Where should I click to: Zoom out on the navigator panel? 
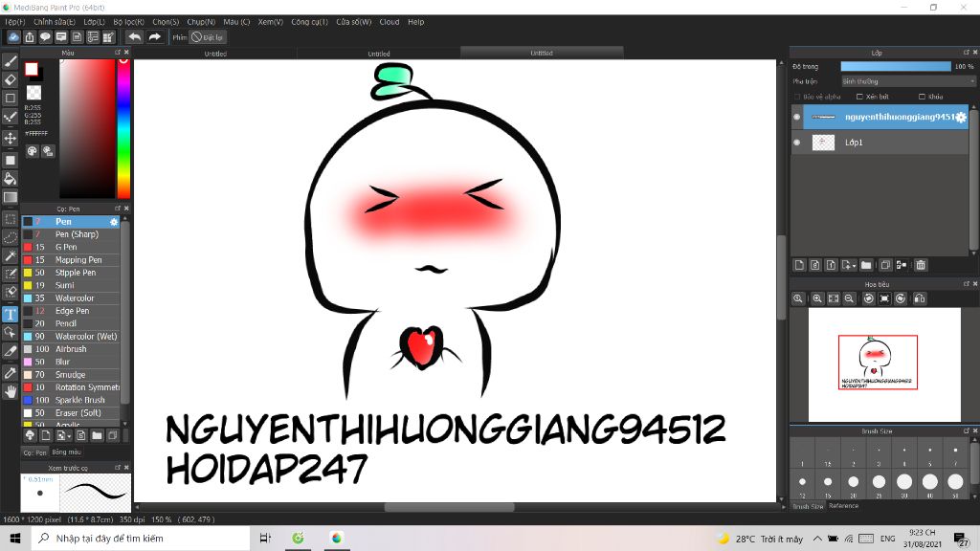[x=849, y=298]
